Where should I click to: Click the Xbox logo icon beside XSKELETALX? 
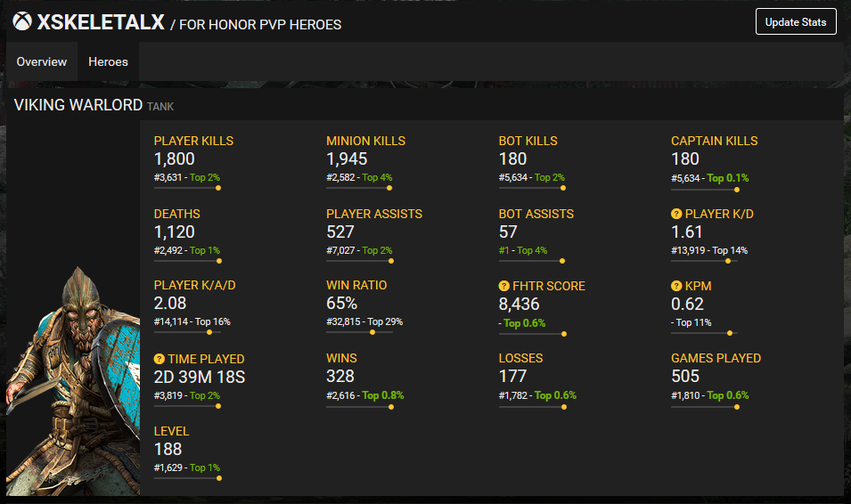click(22, 21)
